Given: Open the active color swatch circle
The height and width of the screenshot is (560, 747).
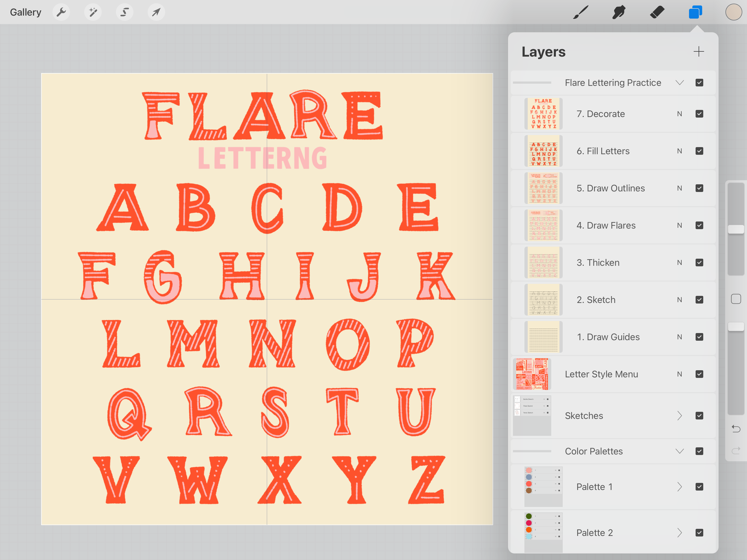Looking at the screenshot, I should tap(733, 13).
